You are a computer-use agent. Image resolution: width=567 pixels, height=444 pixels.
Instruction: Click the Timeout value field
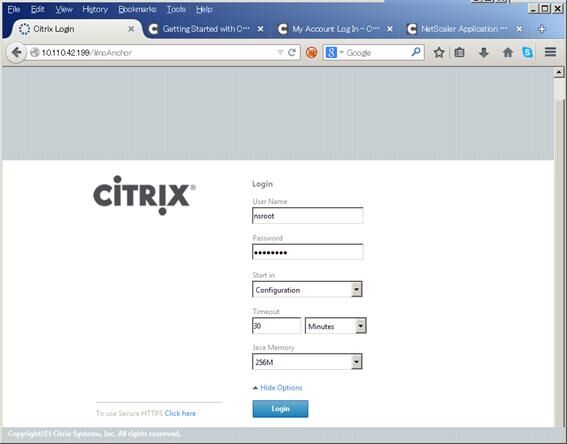click(276, 325)
